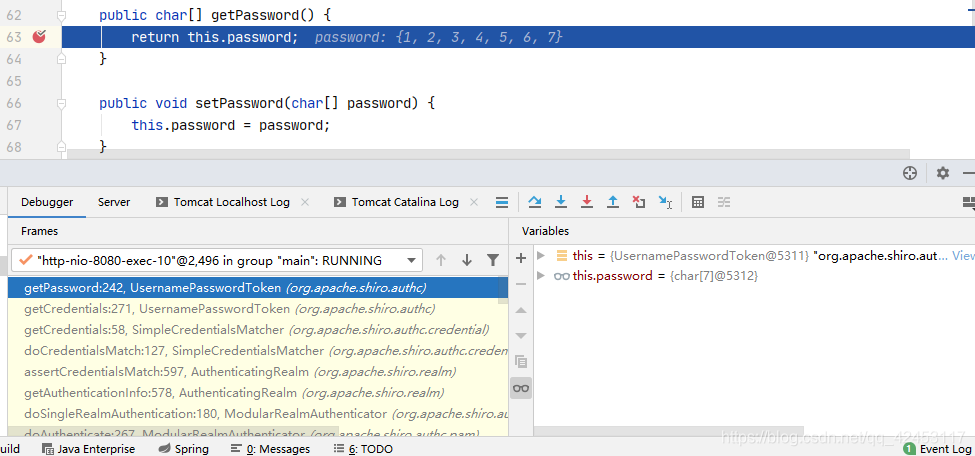Select frame doSingleRealmAuthentication:180, ModularRealmAuthenticator
Image resolution: width=975 pixels, height=456 pixels.
click(258, 413)
